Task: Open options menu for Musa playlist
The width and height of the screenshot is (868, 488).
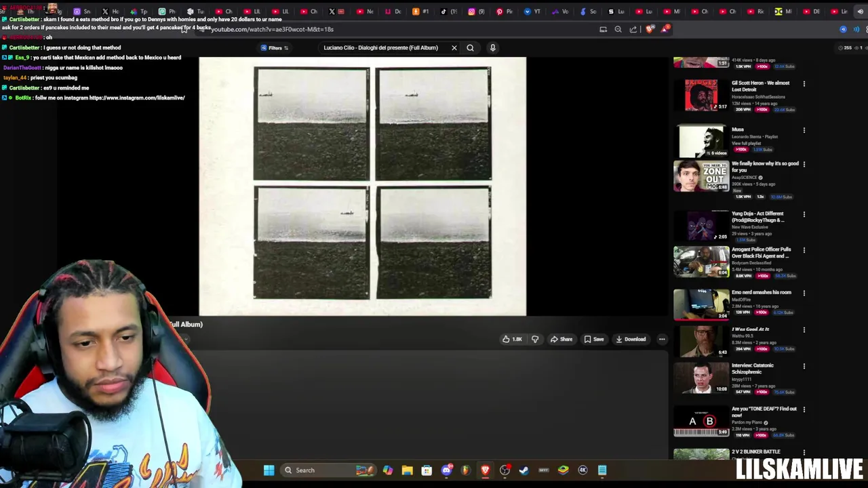Action: click(x=804, y=130)
